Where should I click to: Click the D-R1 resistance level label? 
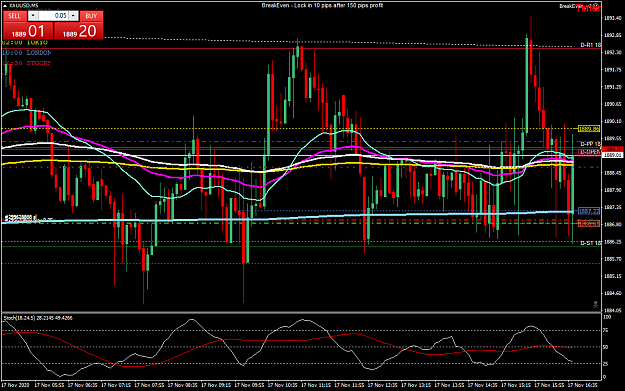(x=590, y=45)
